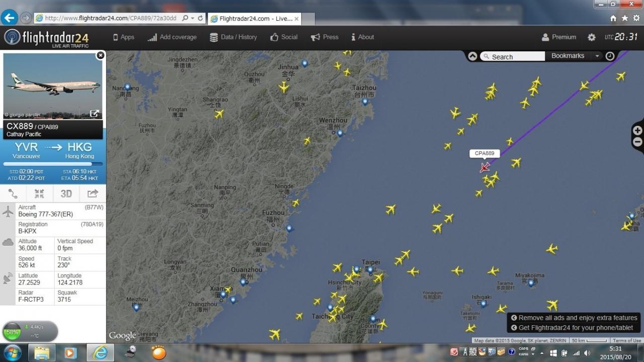Open browser favorites star
644x362 pixels.
point(625,18)
